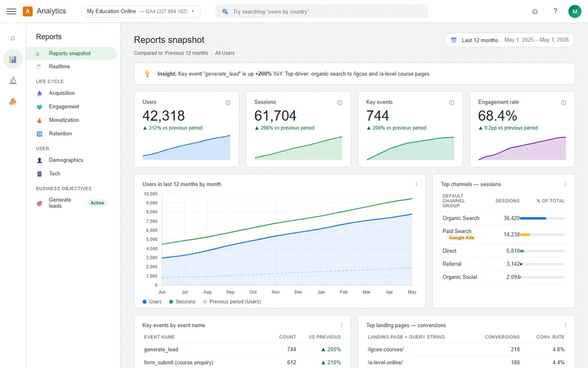Image resolution: width=588 pixels, height=368 pixels.
Task: Open the settings gear icon
Action: coord(535,12)
